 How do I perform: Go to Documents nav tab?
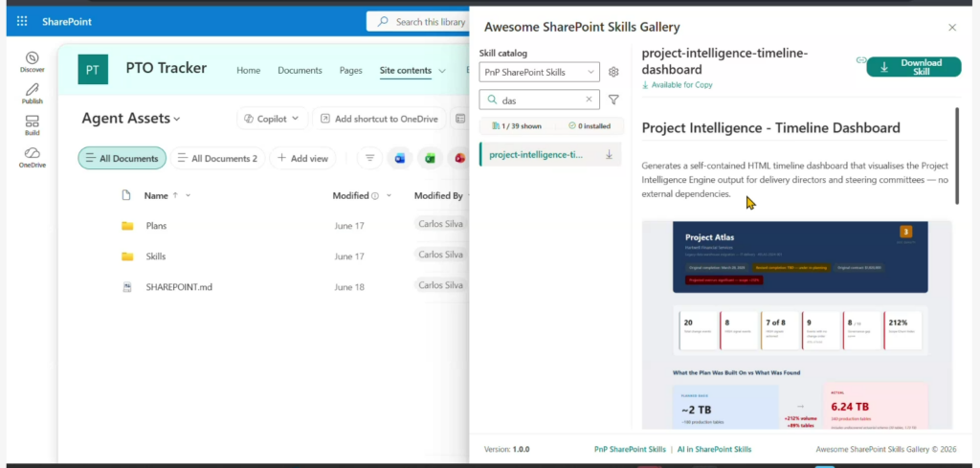[x=300, y=71]
